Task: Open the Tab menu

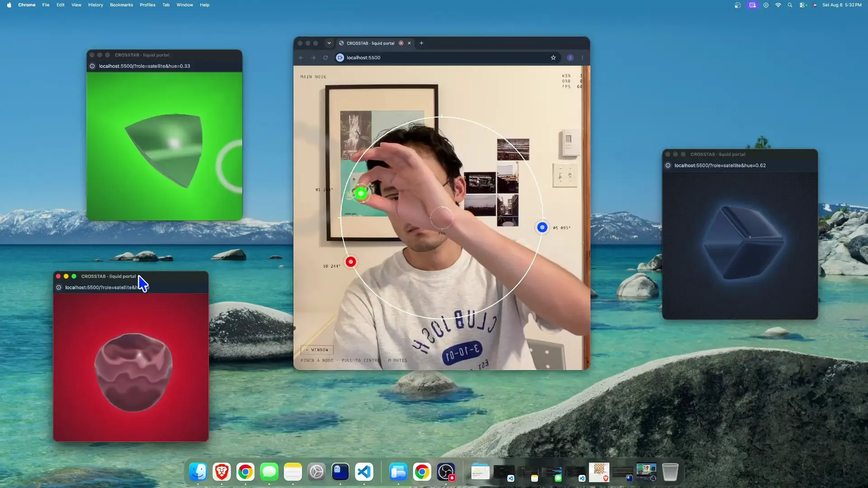Action: coord(166,5)
